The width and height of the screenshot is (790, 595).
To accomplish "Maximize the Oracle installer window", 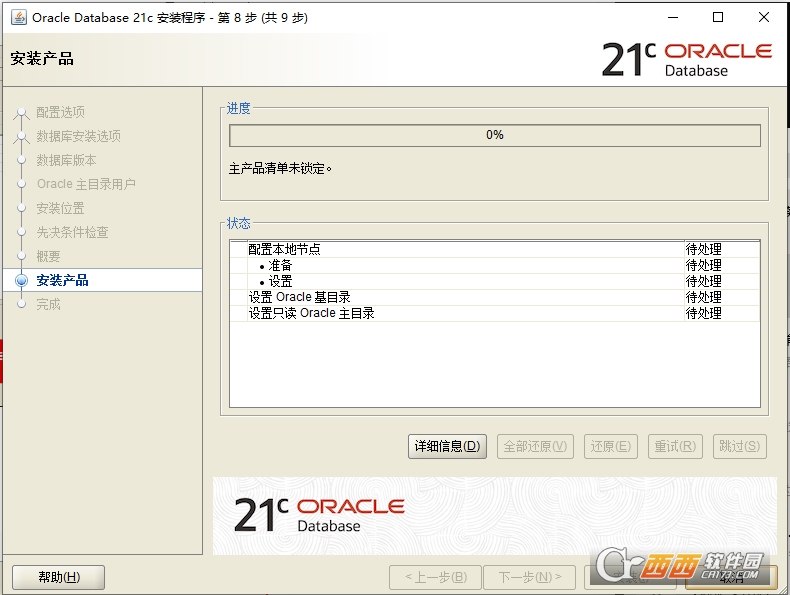I will (x=718, y=17).
